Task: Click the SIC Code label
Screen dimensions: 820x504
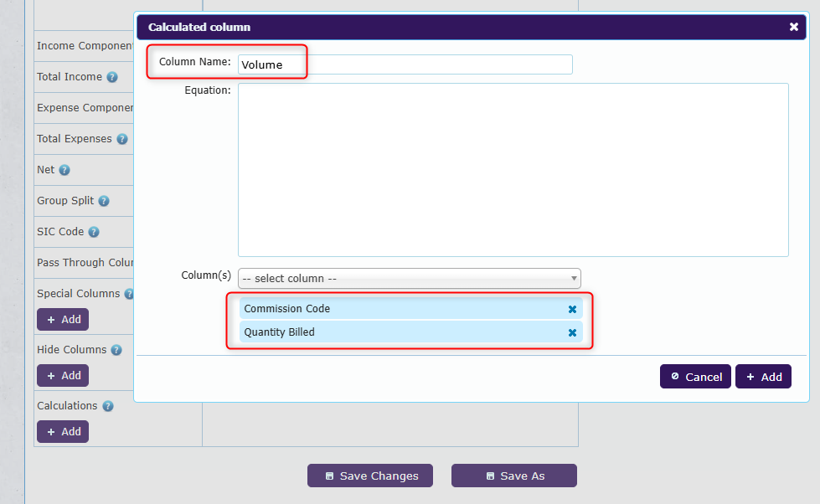Action: click(60, 232)
